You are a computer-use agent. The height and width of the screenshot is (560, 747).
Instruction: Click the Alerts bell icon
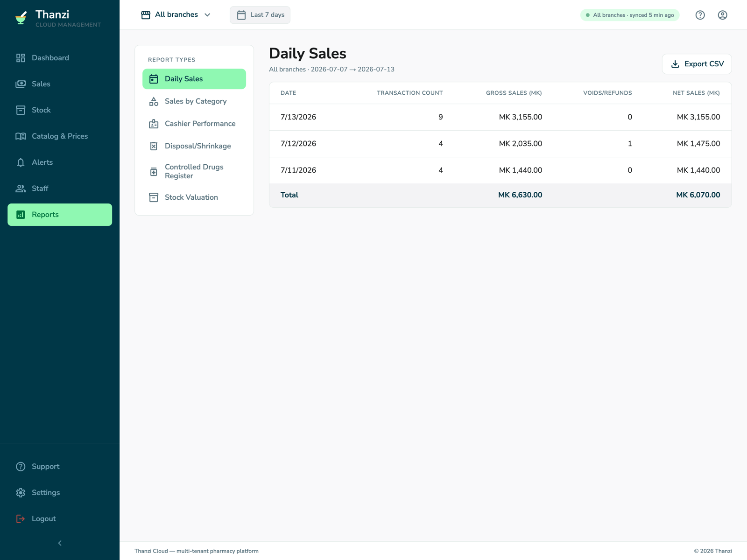coord(21,162)
